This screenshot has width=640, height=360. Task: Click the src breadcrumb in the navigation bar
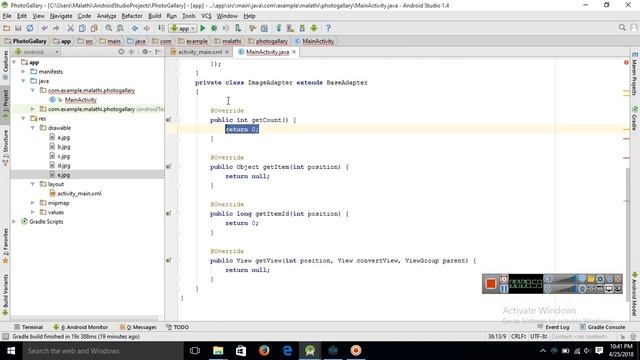pyautogui.click(x=85, y=41)
